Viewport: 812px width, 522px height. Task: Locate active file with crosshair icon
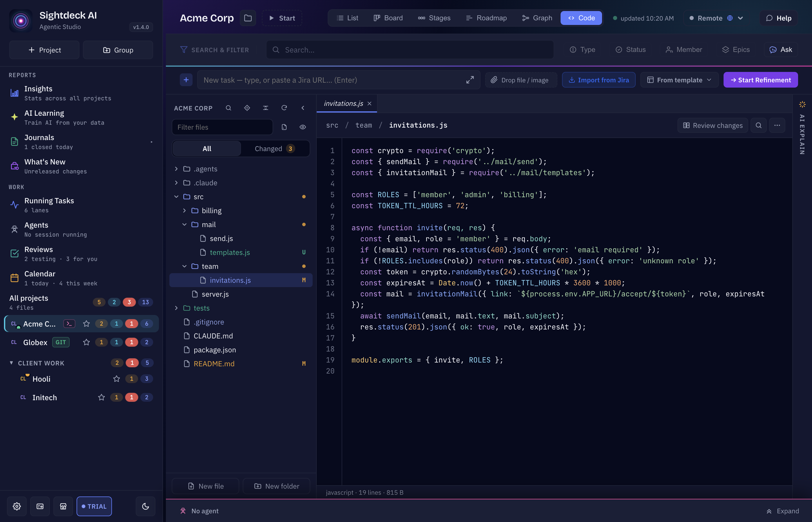coord(247,108)
